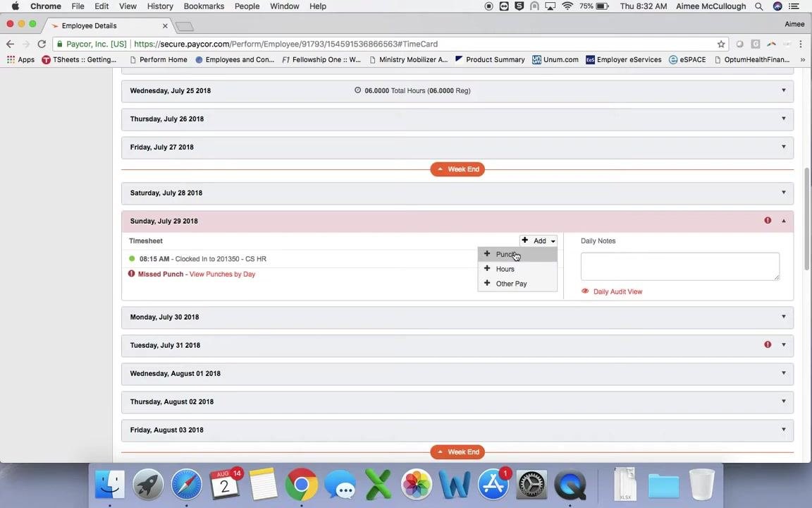Click the lower Week End button

(x=457, y=452)
